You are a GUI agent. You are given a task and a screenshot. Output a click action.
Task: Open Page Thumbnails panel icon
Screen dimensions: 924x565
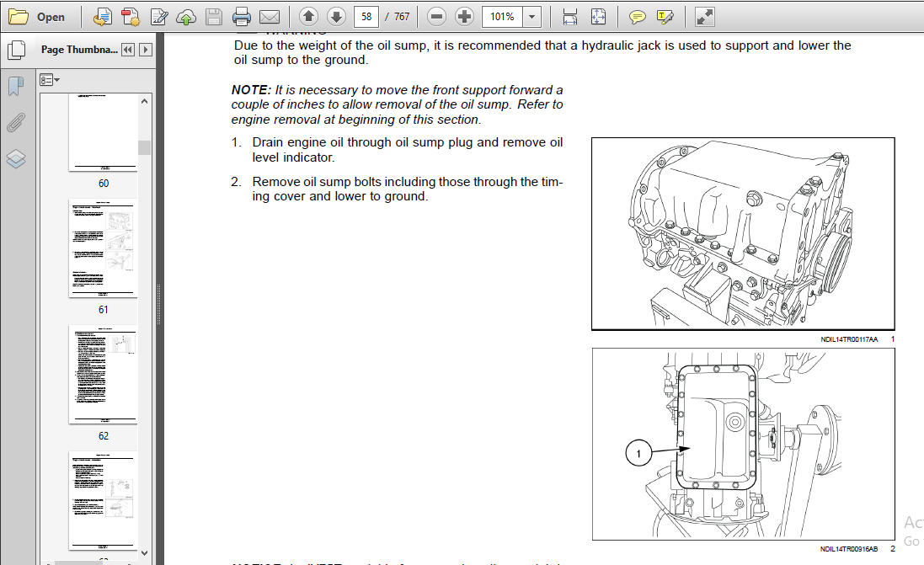pos(17,50)
